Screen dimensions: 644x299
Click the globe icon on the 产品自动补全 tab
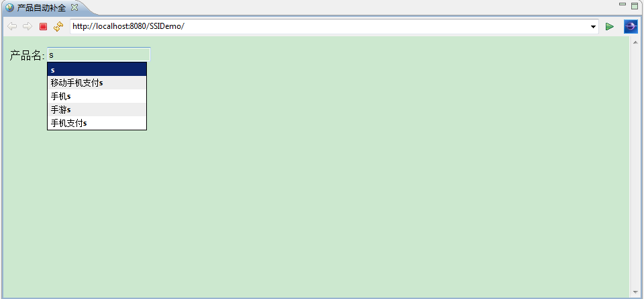point(9,7)
